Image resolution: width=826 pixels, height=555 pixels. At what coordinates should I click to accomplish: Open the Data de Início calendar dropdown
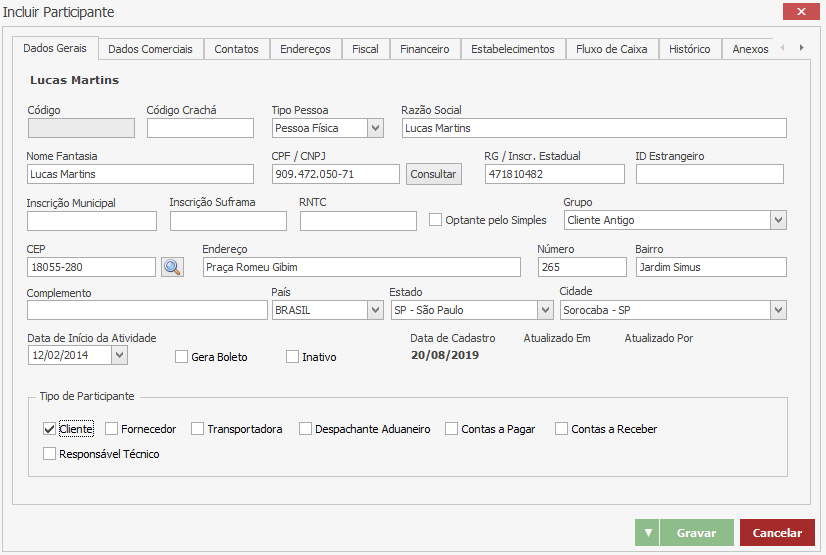click(x=120, y=354)
